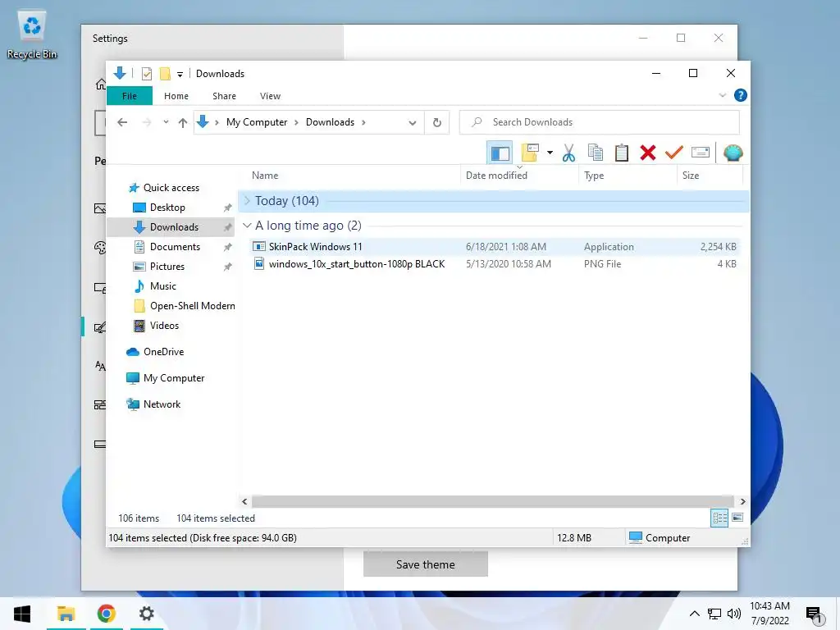Open Pictures in the navigation pane
The height and width of the screenshot is (630, 840).
[167, 267]
